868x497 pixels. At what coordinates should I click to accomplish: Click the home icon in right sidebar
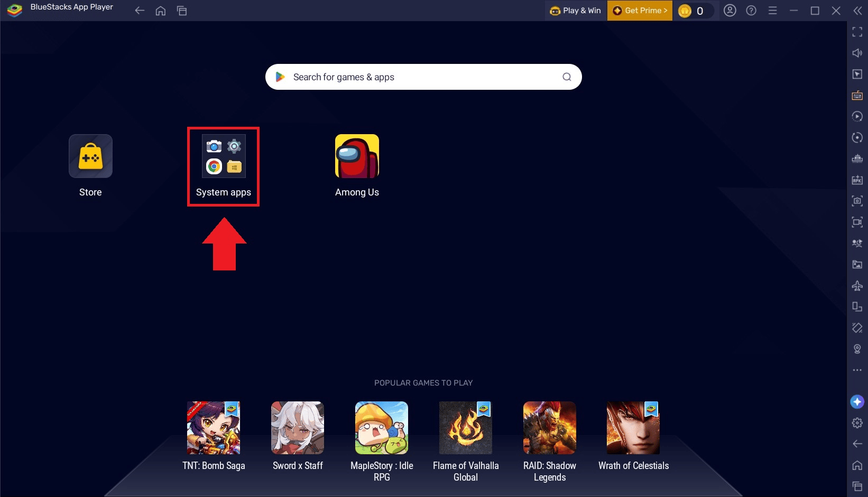857,465
